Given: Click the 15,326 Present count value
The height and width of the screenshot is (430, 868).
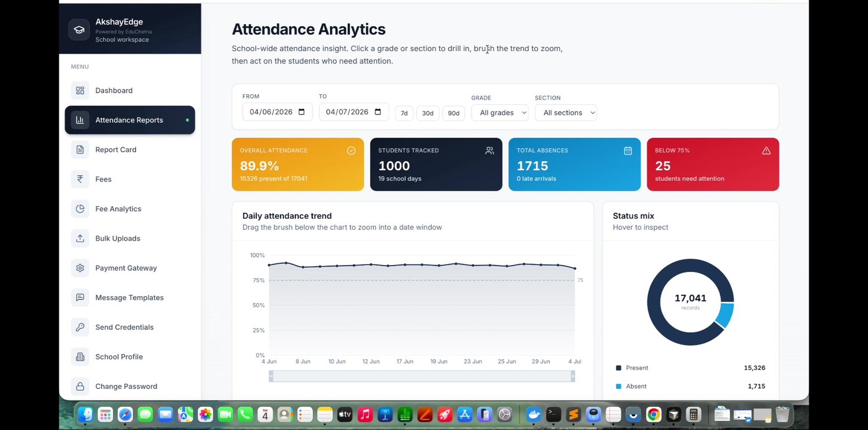Looking at the screenshot, I should pos(755,368).
